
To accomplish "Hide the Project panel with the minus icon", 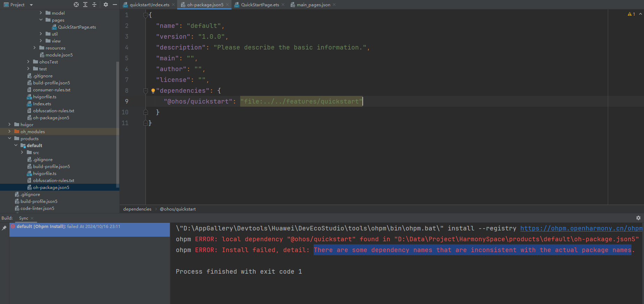I will click(115, 5).
